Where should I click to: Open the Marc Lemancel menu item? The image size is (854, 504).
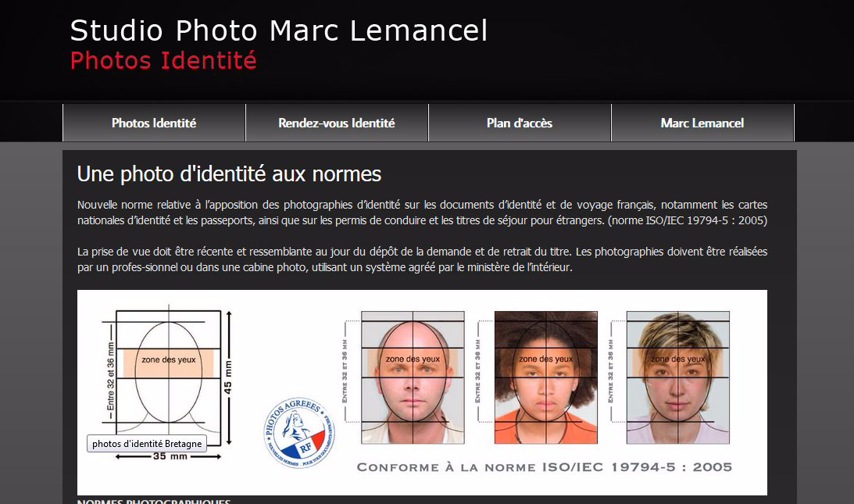pyautogui.click(x=702, y=123)
